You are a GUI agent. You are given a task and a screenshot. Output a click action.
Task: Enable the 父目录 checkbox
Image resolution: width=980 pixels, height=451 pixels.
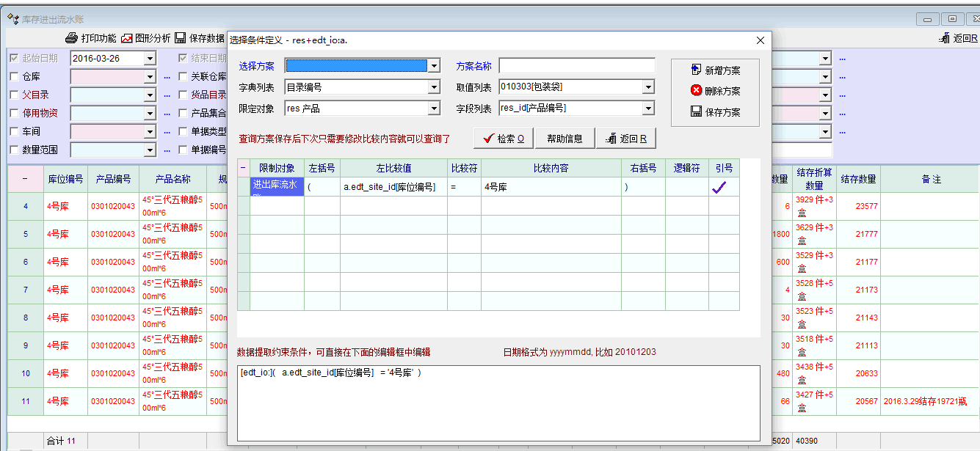coord(14,95)
